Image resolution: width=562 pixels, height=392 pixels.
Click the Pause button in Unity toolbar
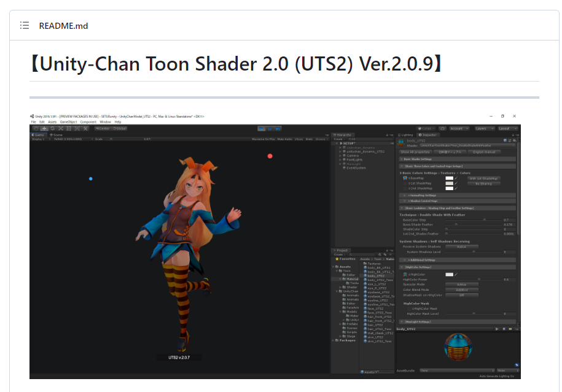270,128
